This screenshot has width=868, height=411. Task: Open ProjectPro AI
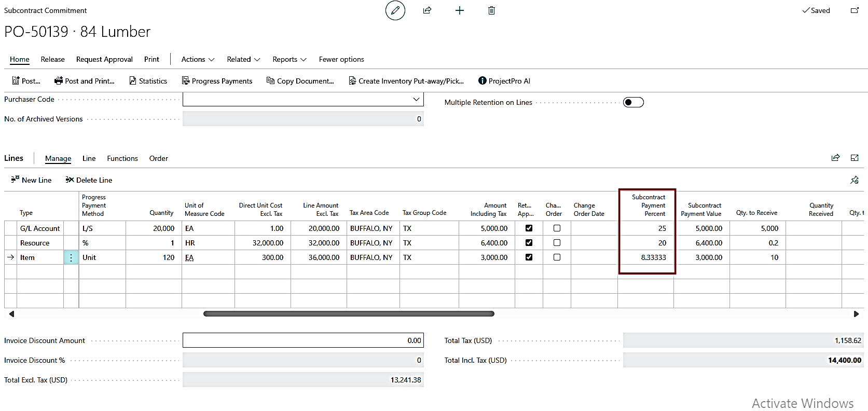[x=504, y=81]
